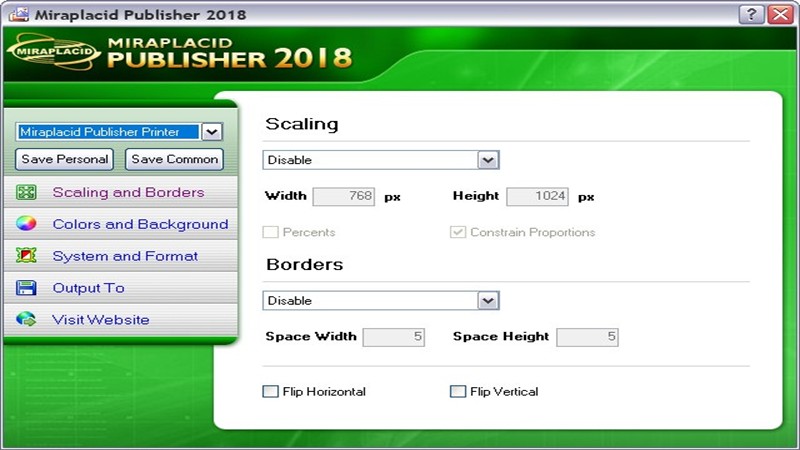This screenshot has height=450, width=800.
Task: Click the help question mark button
Action: point(752,14)
